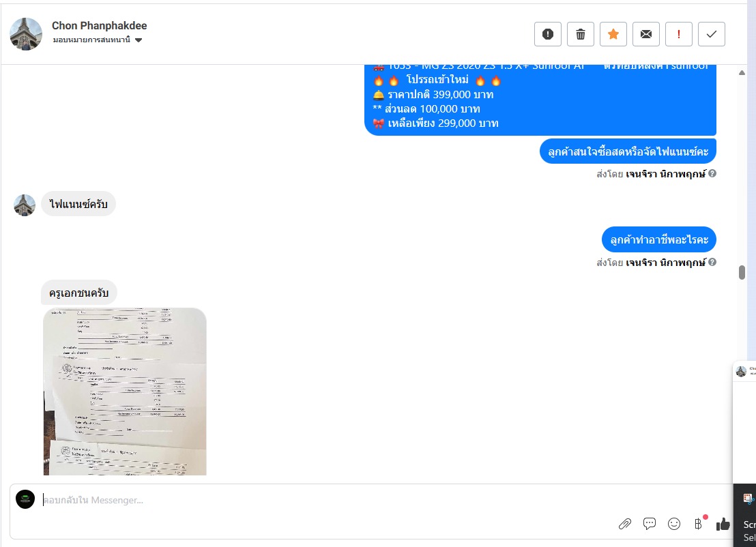Open saved replies speech bubble icon
Image resolution: width=756 pixels, height=547 pixels.
[650, 524]
